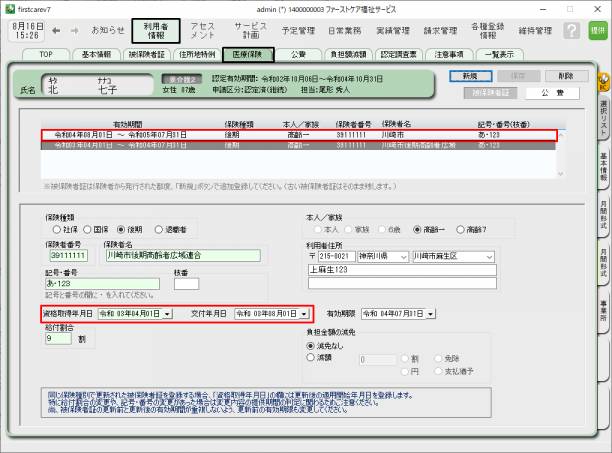Click the 保険者番号 input field

pos(57,256)
